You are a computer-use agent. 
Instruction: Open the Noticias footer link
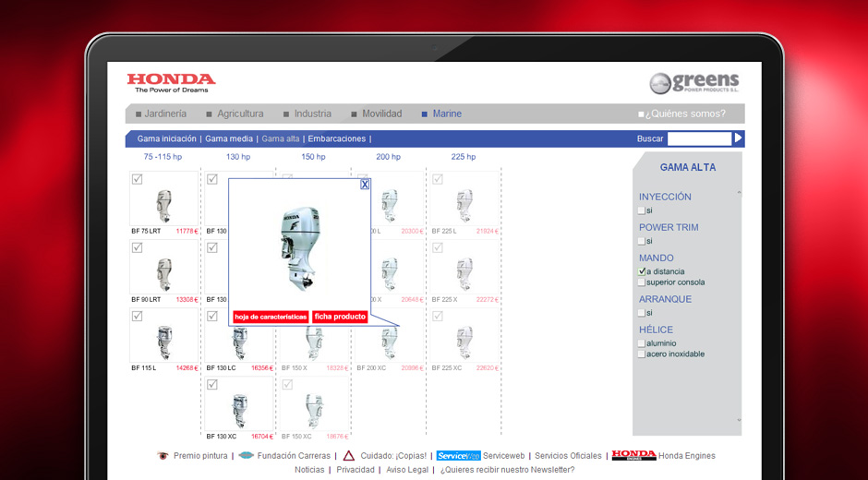click(309, 470)
